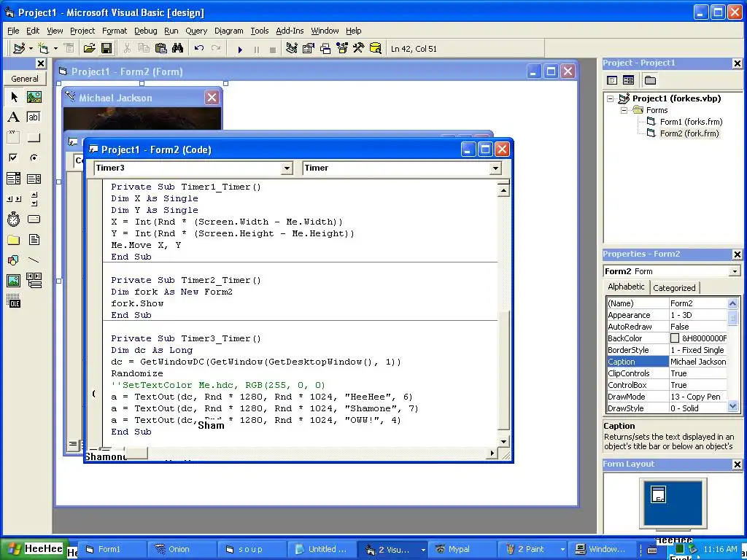
Task: Select the Frame control tool
Action: point(14,138)
